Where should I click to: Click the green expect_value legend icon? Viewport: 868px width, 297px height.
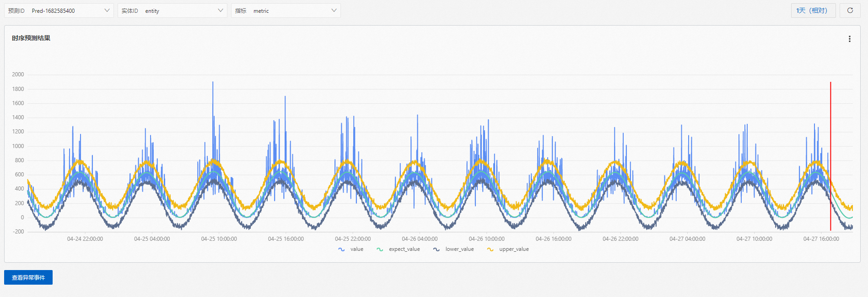pos(380,249)
